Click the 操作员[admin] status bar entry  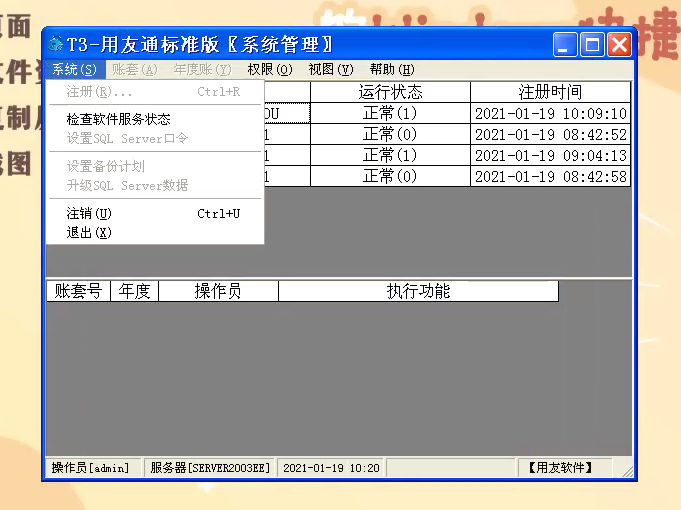[93, 468]
